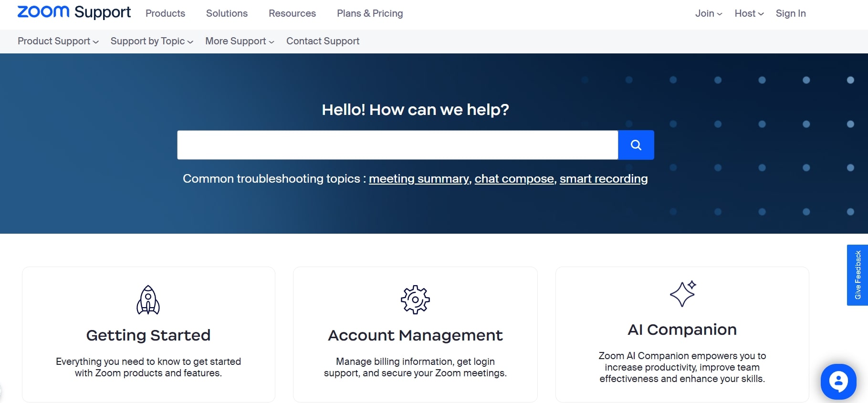868x403 pixels.
Task: Open the Products menu
Action: point(165,13)
